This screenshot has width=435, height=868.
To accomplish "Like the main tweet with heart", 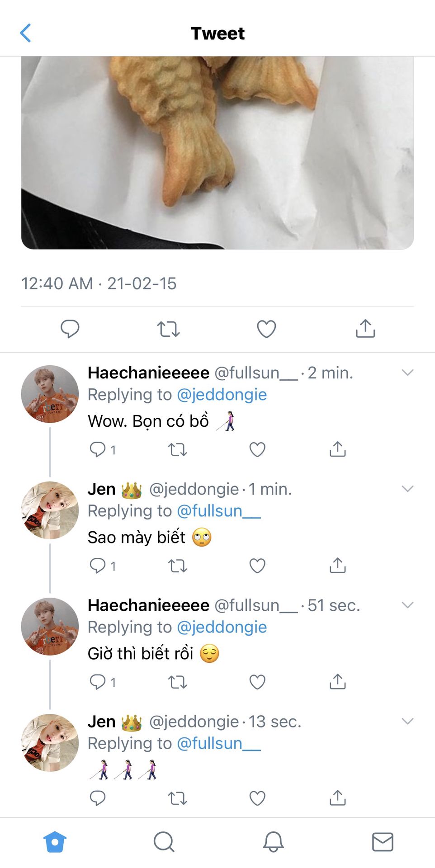I will click(266, 329).
